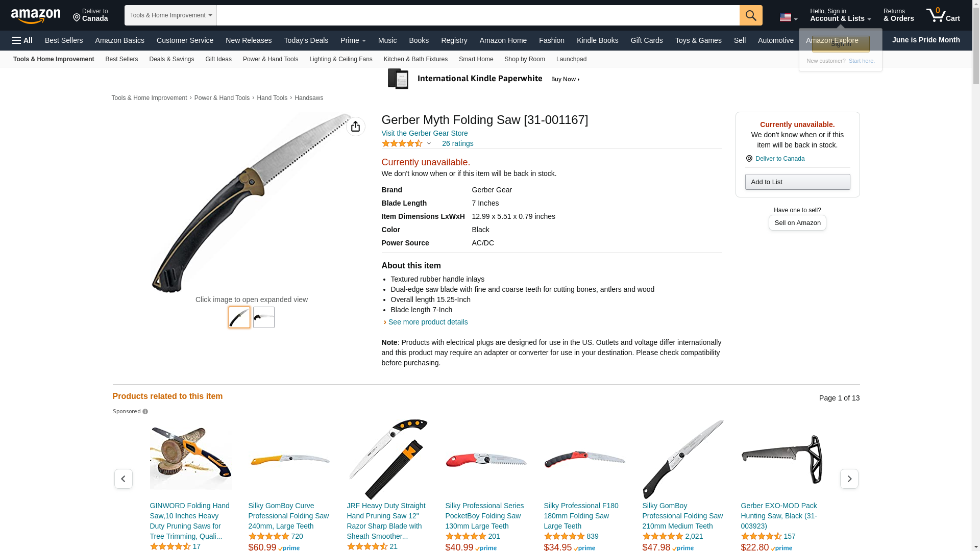The width and height of the screenshot is (980, 551).
Task: Select the second product image thumbnail
Action: (x=264, y=317)
